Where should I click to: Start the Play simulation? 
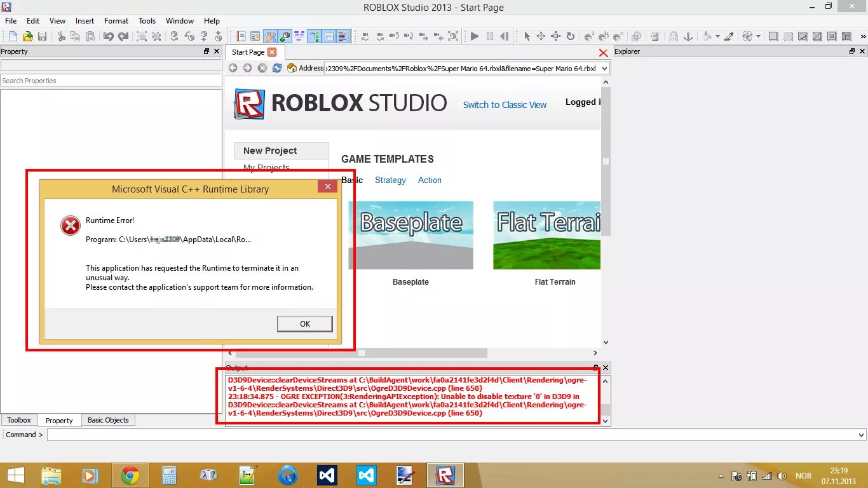pos(474,37)
